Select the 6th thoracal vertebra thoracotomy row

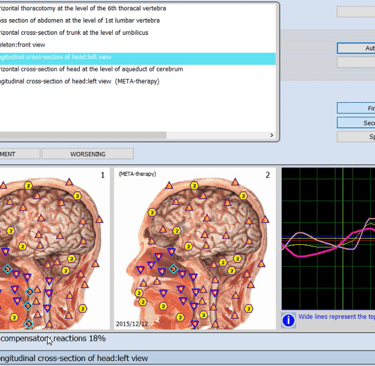[x=138, y=8]
